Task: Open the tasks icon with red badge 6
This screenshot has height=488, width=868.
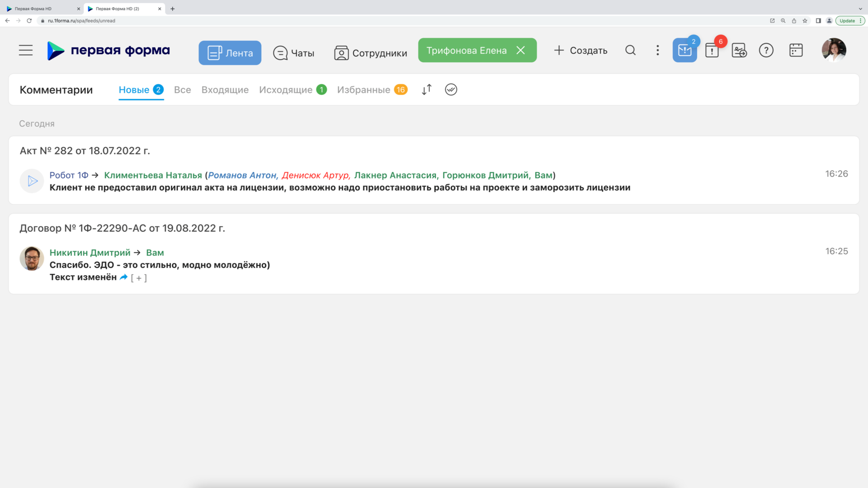Action: pyautogui.click(x=712, y=51)
